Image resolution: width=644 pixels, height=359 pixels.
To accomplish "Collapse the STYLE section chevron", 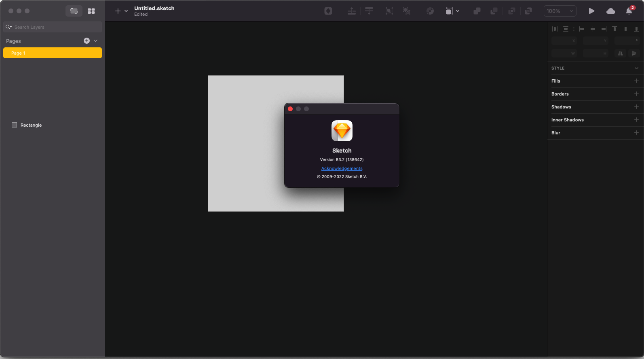I will pos(636,68).
